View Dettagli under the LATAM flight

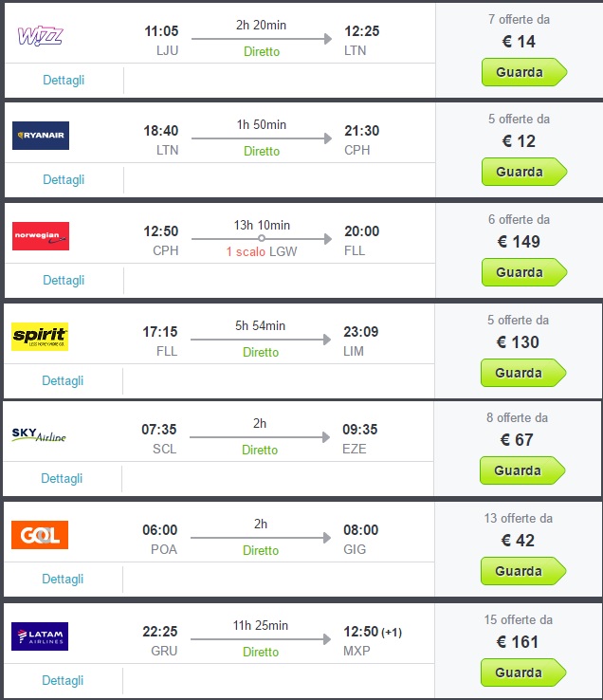[63, 680]
